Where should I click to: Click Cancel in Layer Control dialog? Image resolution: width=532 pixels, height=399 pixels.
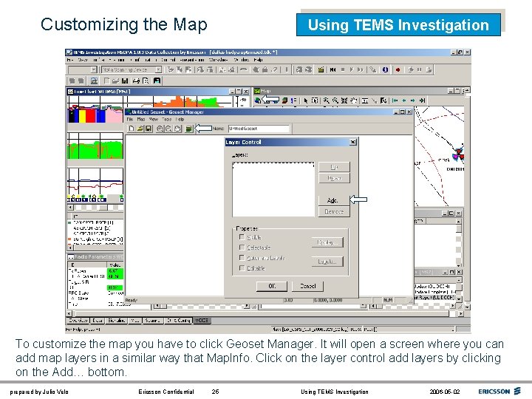tap(308, 286)
